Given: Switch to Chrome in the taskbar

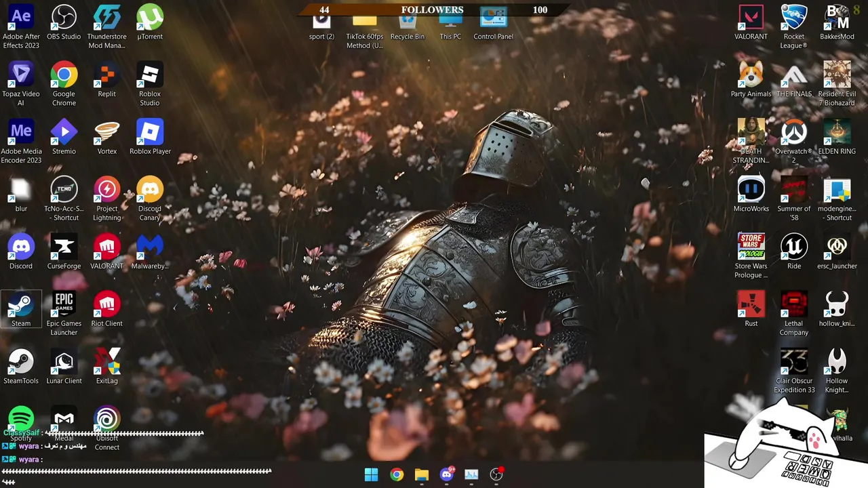Looking at the screenshot, I should 397,474.
